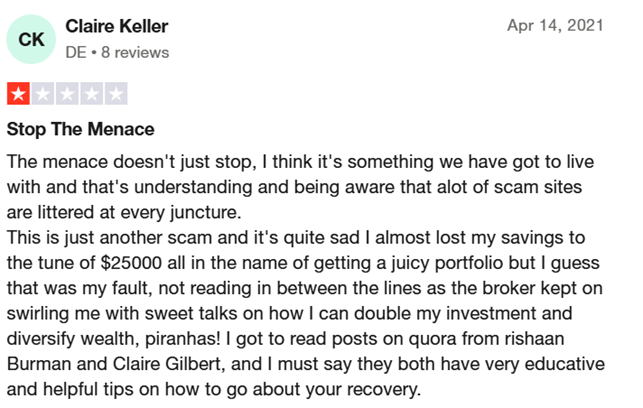Image resolution: width=643 pixels, height=408 pixels.
Task: Open Claire Keller's reviewer profile
Action: (116, 27)
